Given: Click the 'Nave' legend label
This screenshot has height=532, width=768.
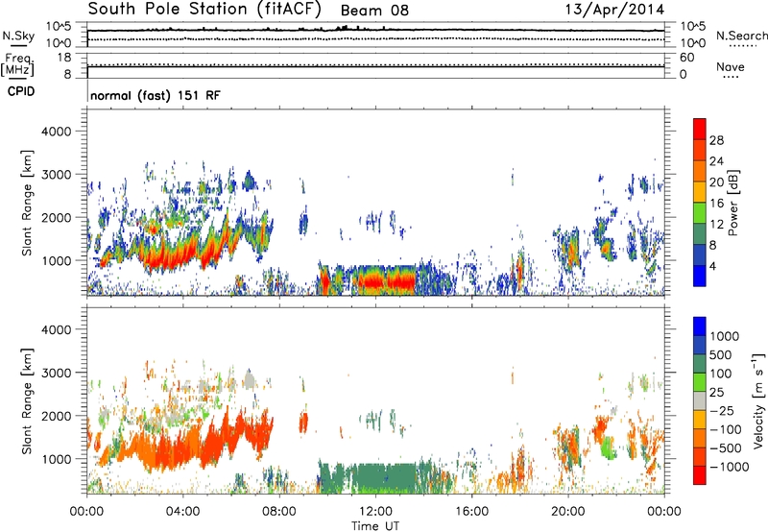Looking at the screenshot, I should click(731, 66).
